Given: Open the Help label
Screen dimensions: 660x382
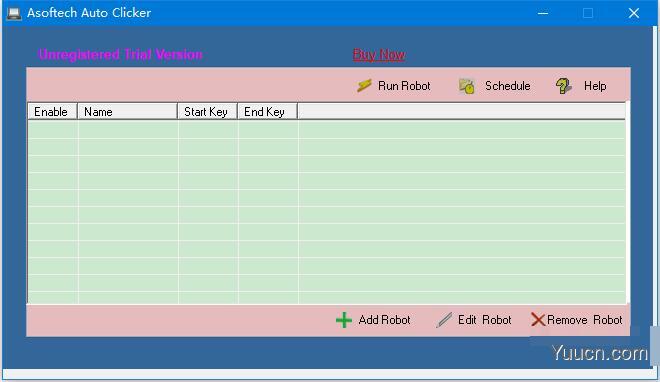Looking at the screenshot, I should [595, 86].
